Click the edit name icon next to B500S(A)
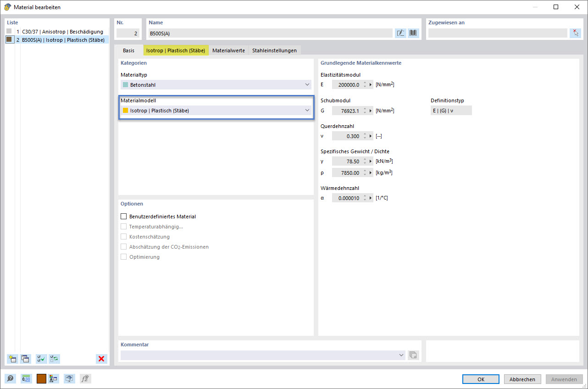588x389 pixels. pos(400,33)
